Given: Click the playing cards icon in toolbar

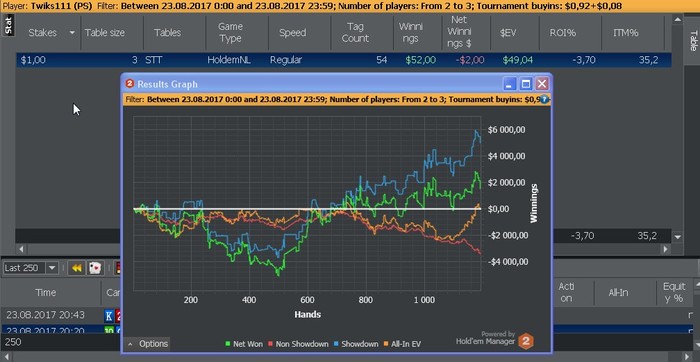Looking at the screenshot, I should [x=95, y=268].
